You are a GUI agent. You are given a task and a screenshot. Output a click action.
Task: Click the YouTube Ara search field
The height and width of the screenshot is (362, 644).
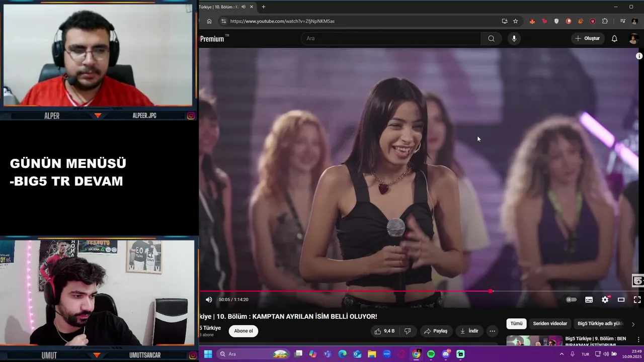[391, 39]
